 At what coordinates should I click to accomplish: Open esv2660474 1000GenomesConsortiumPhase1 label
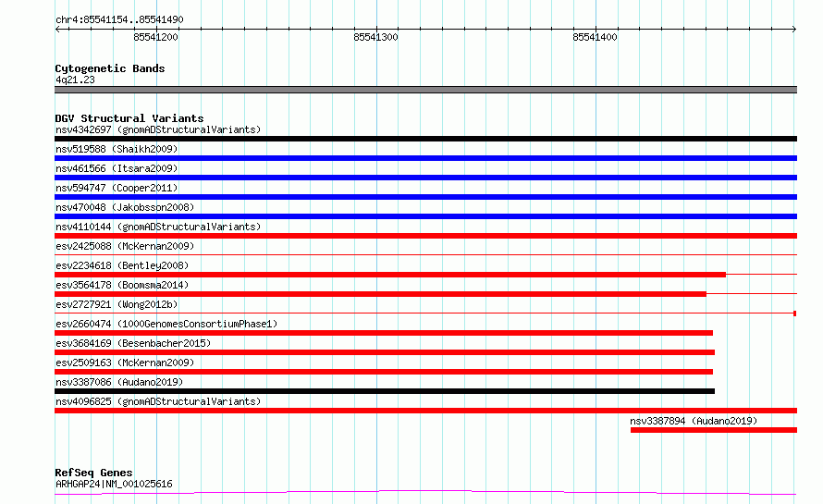166,324
